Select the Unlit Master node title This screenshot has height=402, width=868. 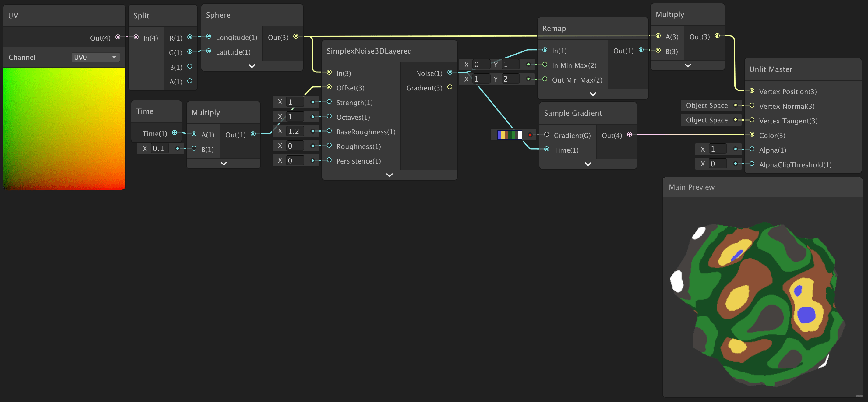coord(770,69)
